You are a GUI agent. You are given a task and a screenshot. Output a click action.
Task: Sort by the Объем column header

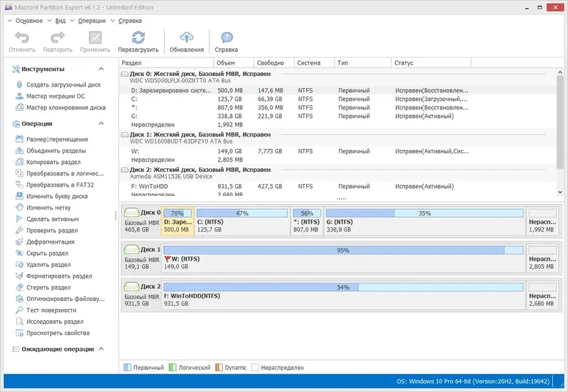(234, 62)
